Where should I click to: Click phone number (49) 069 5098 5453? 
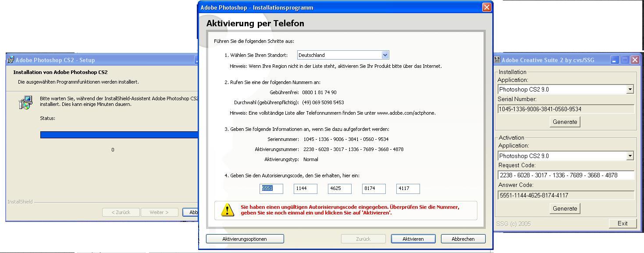coord(323,102)
